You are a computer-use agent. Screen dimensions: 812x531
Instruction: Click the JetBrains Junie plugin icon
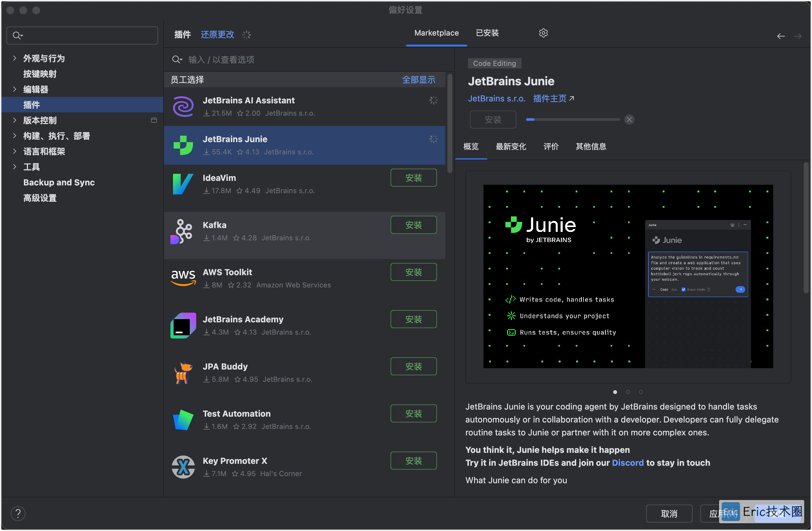tap(183, 145)
